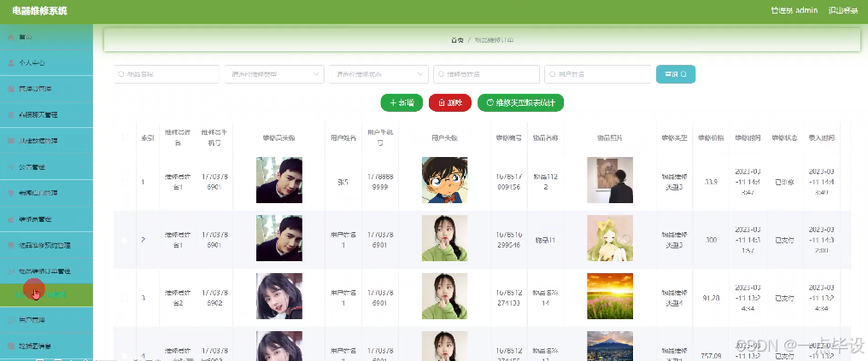Click the 维修编号 cell 1678517009156
This screenshot has height=361, width=868.
click(x=508, y=181)
